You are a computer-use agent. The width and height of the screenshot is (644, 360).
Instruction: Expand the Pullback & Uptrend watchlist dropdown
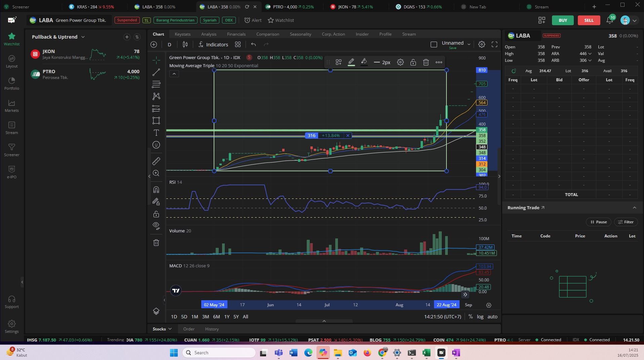(x=83, y=37)
